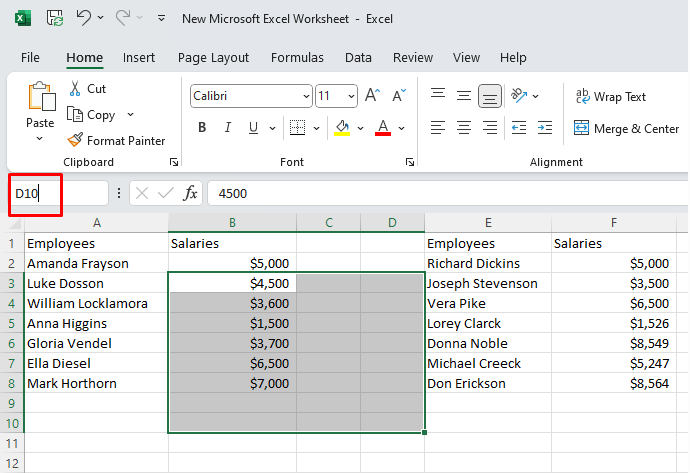Toggle Bold formatting
This screenshot has height=473, width=690.
pyautogui.click(x=202, y=128)
